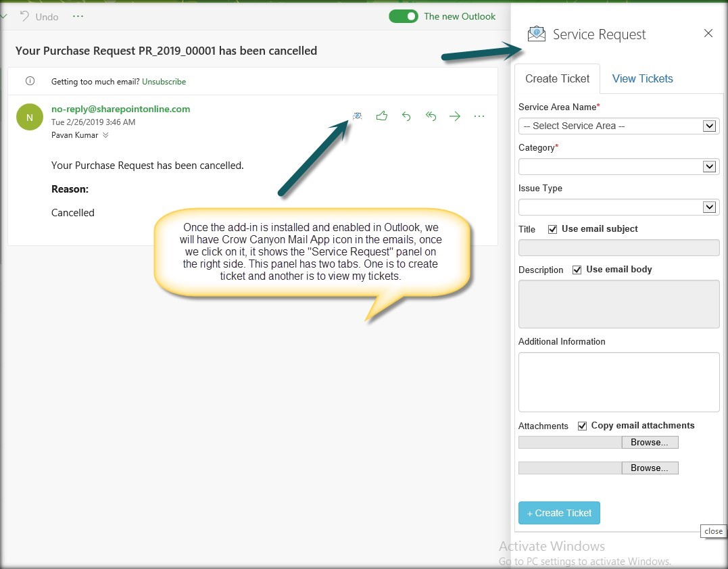This screenshot has width=728, height=569.
Task: Click the second Browse button
Action: (650, 468)
